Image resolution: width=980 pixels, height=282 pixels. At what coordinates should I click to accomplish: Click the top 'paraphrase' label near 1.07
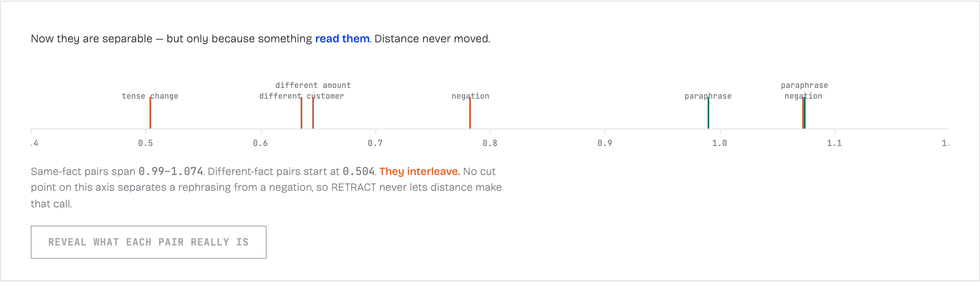(x=804, y=85)
